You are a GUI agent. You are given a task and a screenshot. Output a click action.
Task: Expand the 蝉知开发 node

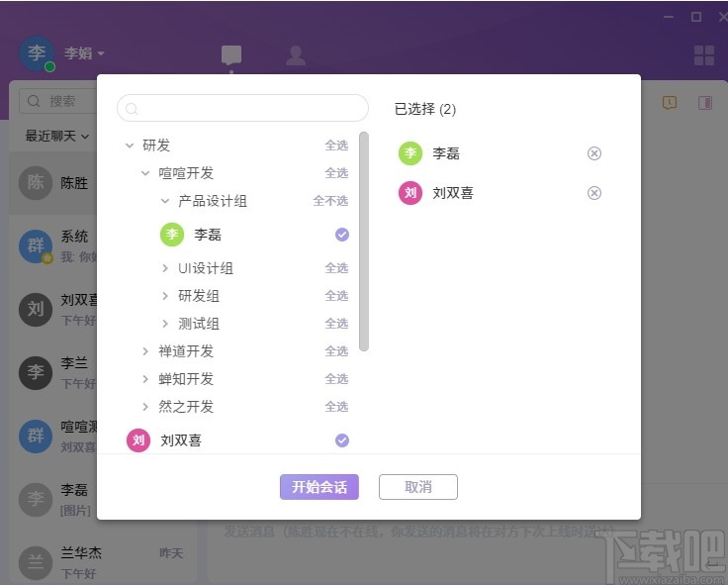(x=145, y=379)
